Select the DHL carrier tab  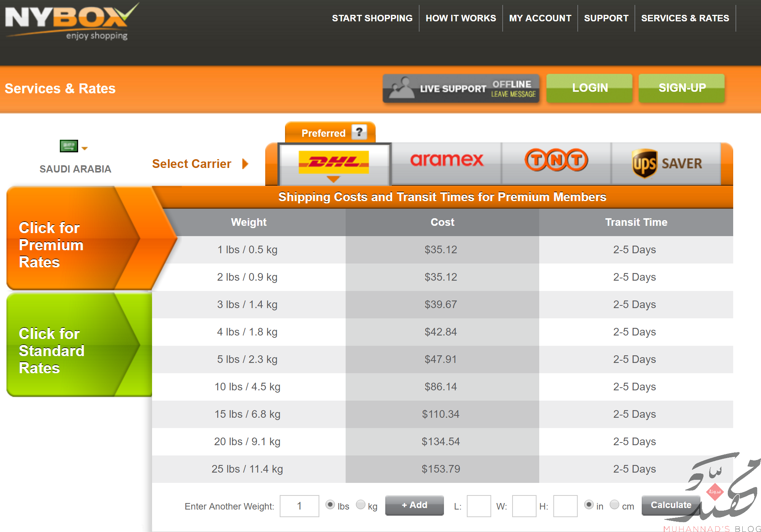(x=334, y=164)
